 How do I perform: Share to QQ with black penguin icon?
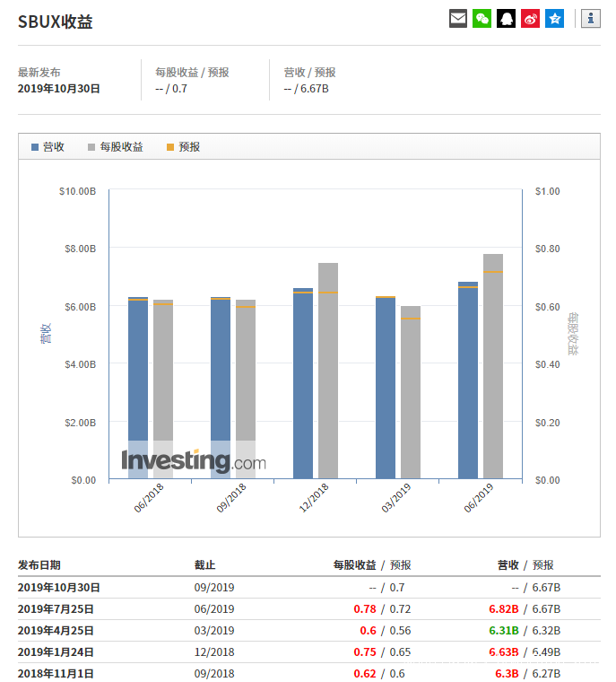point(506,18)
